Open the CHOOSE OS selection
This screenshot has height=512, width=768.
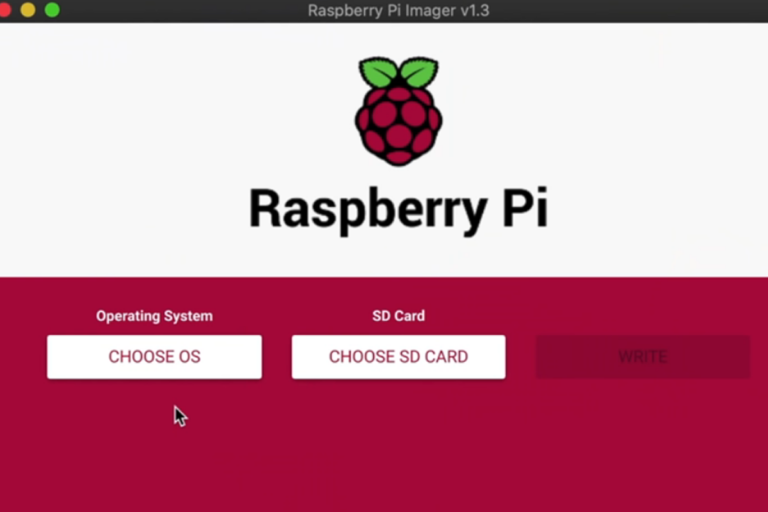pyautogui.click(x=154, y=357)
